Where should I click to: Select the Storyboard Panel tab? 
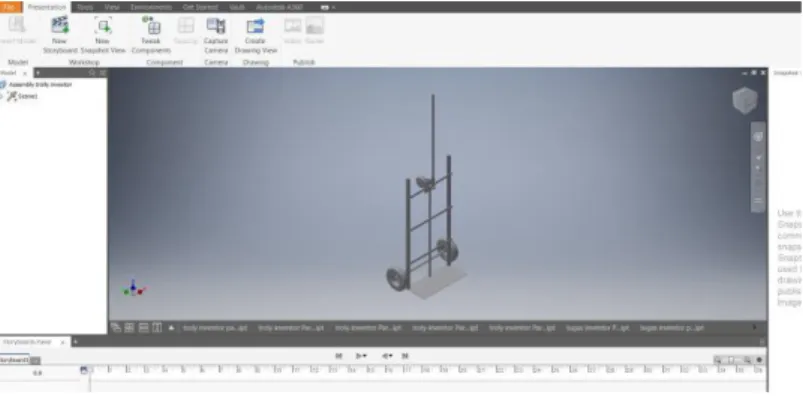click(28, 342)
